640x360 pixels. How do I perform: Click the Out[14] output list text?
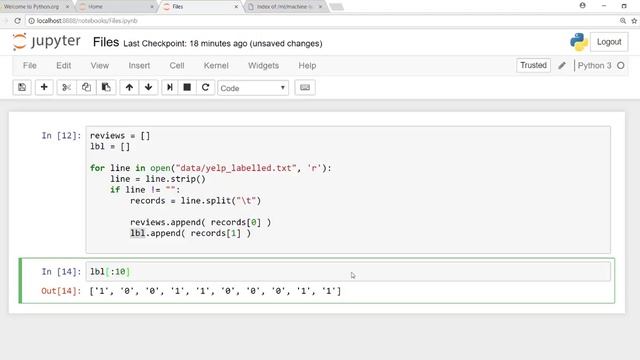pyautogui.click(x=215, y=291)
